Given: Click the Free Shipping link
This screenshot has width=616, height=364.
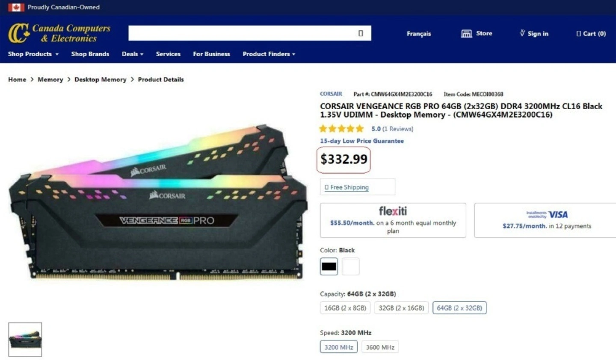Looking at the screenshot, I should pos(349,187).
